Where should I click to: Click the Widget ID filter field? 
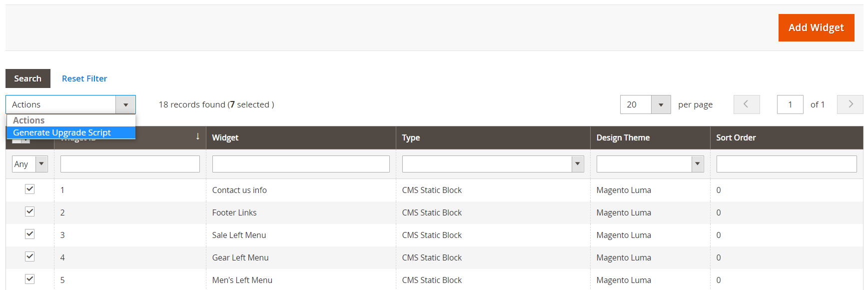[130, 164]
